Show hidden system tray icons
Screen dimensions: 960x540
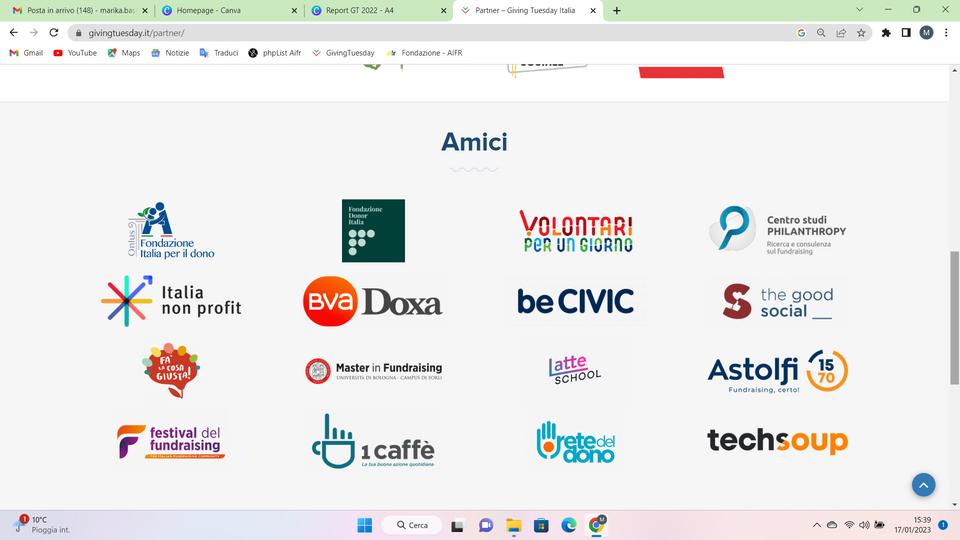(x=817, y=525)
